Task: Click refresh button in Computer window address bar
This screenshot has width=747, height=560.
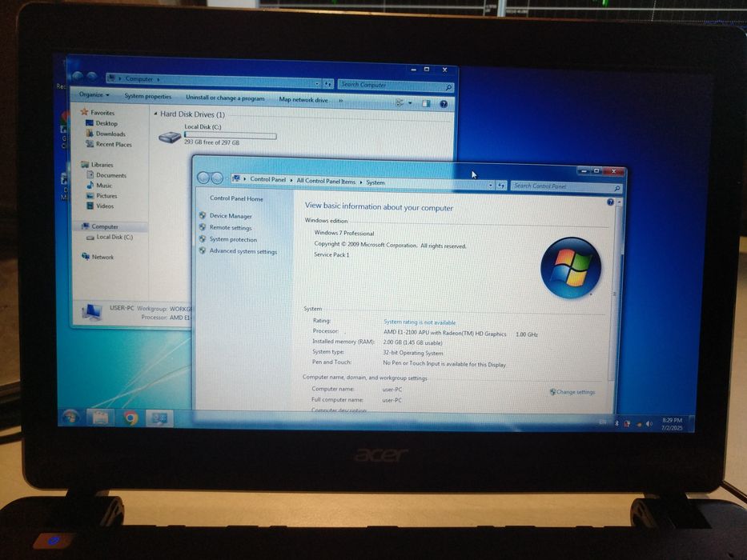Action: pyautogui.click(x=328, y=84)
